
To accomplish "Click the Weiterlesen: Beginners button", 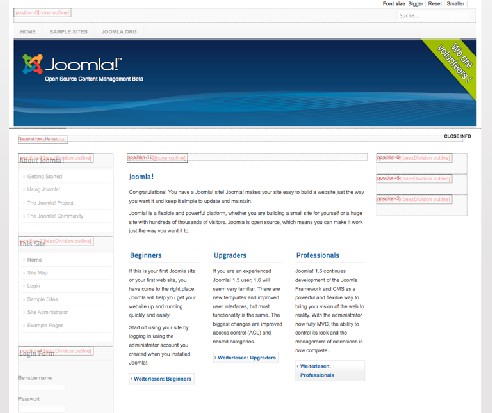I will (162, 379).
